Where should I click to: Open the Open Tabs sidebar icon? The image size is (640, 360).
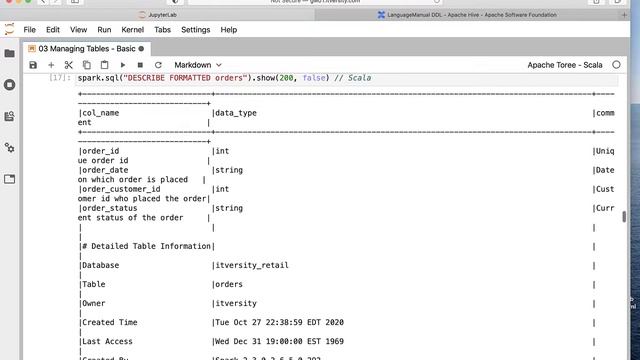[9, 179]
